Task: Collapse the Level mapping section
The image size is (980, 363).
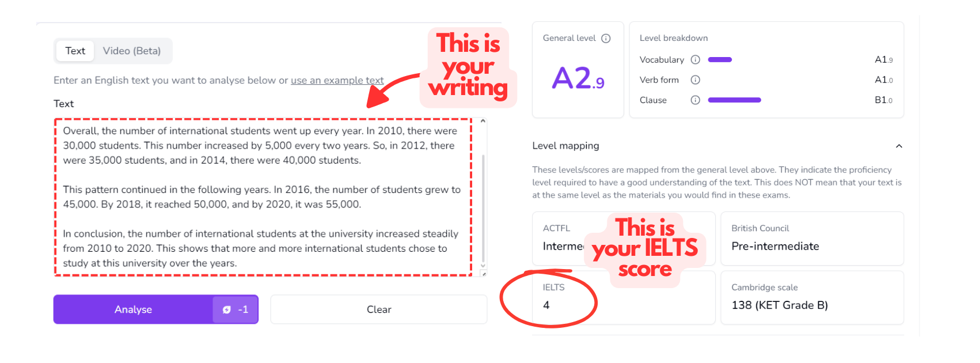Action: [899, 146]
